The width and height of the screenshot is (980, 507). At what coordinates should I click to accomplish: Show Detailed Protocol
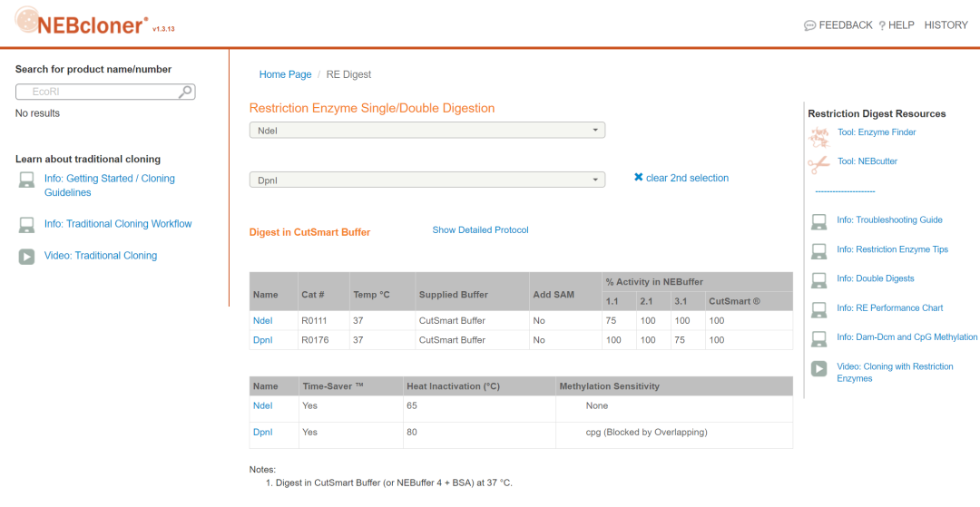tap(480, 229)
